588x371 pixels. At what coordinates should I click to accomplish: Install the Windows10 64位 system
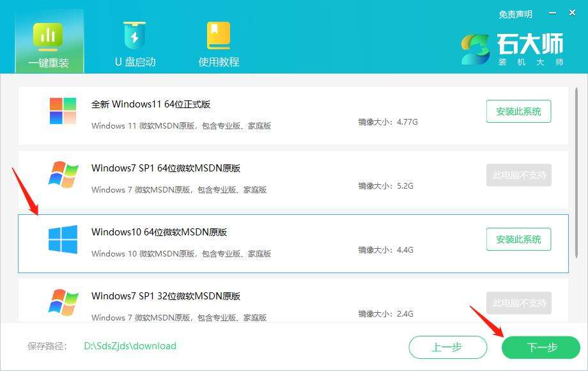(x=518, y=239)
